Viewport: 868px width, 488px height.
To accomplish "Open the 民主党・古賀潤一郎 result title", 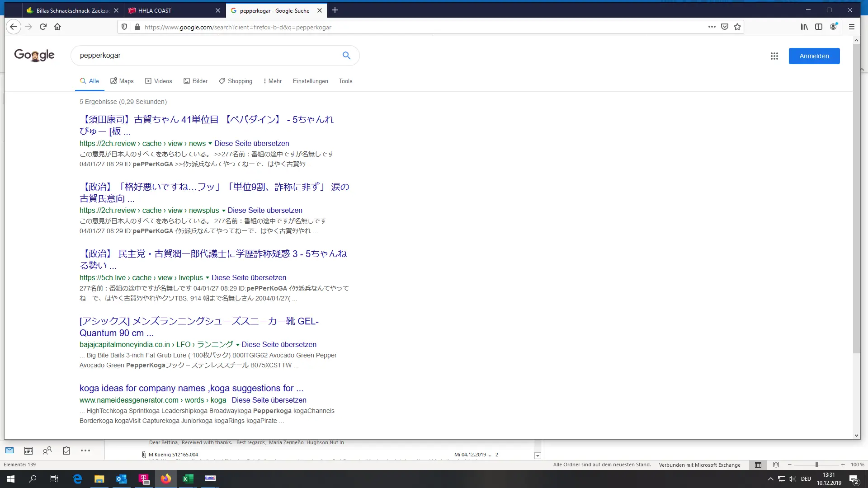I will tap(213, 259).
